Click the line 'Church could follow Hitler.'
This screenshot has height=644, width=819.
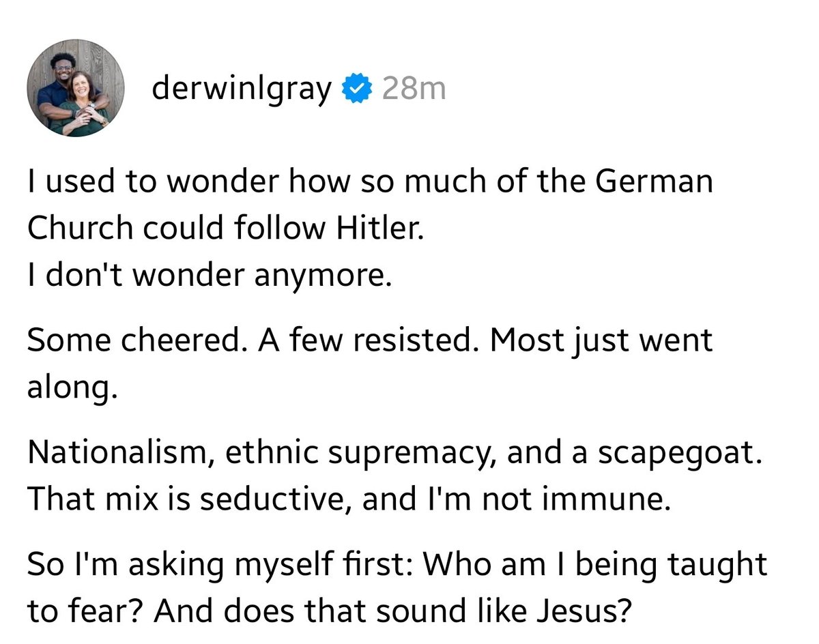coord(226,230)
